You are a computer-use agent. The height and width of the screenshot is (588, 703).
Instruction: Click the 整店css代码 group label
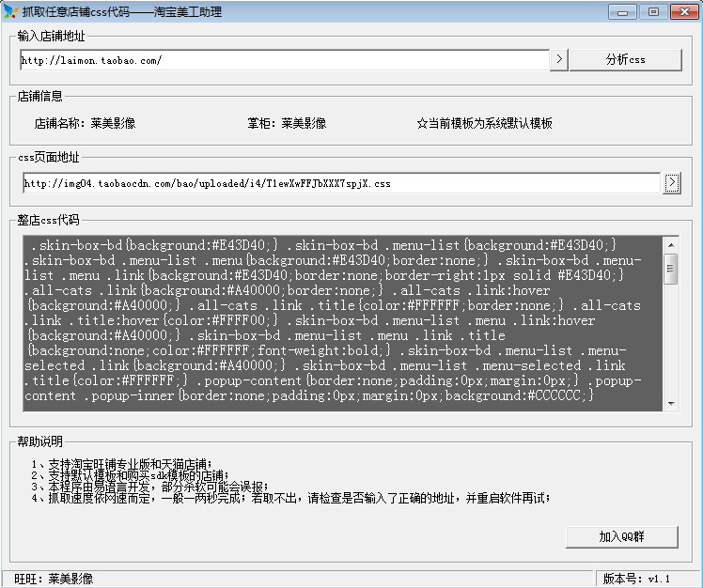click(49, 220)
